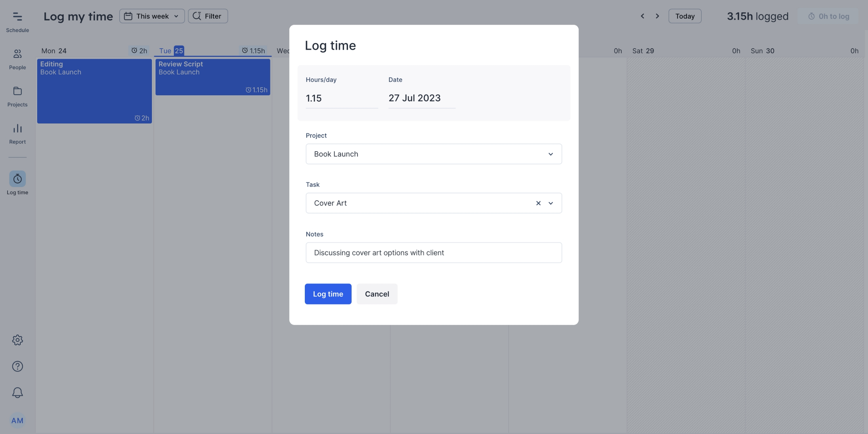
Task: Click the AM user avatar
Action: tap(17, 420)
